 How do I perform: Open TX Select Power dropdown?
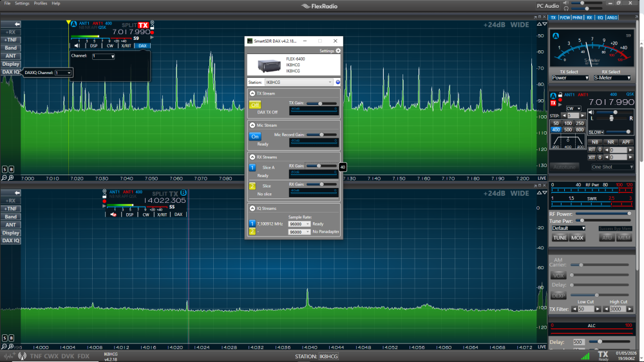(x=570, y=78)
